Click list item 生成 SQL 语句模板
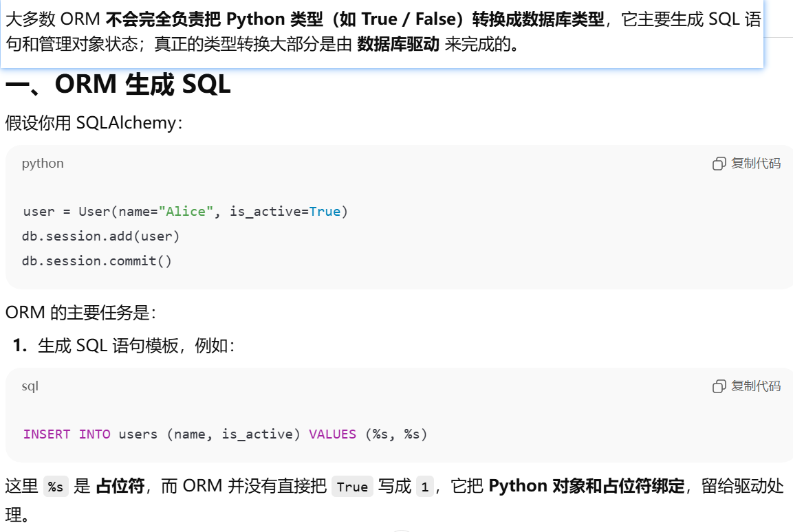793x532 pixels. [136, 346]
